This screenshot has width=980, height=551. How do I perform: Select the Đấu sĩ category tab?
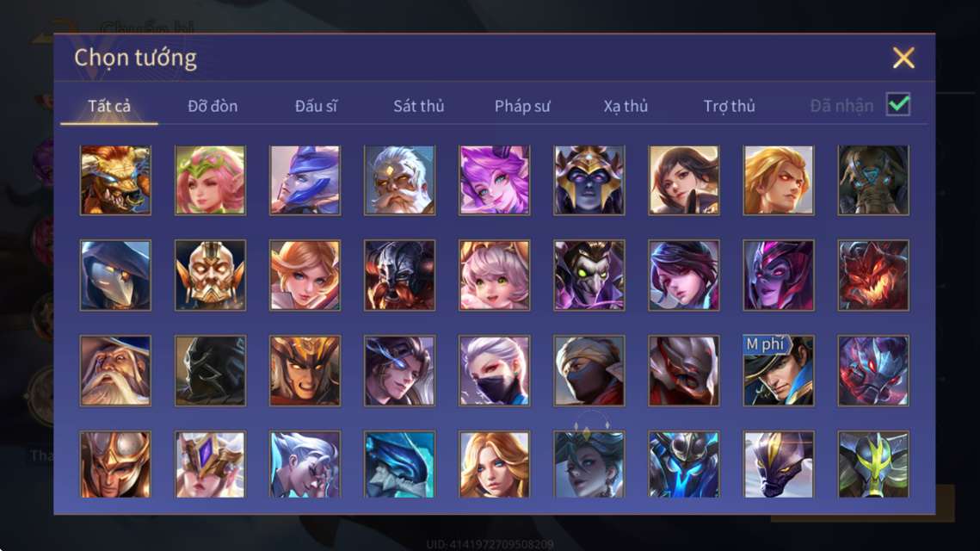pyautogui.click(x=316, y=106)
